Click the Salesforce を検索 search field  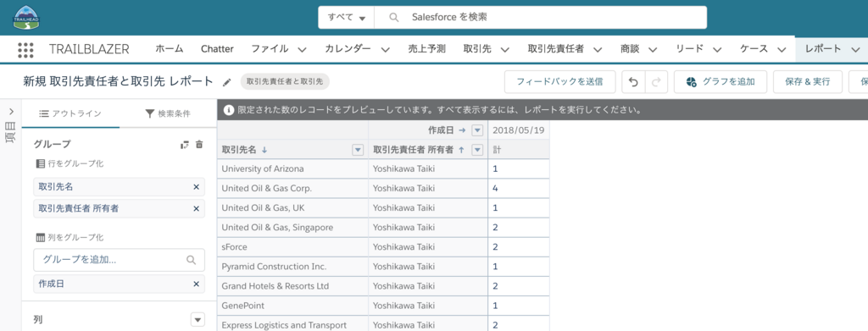point(540,17)
